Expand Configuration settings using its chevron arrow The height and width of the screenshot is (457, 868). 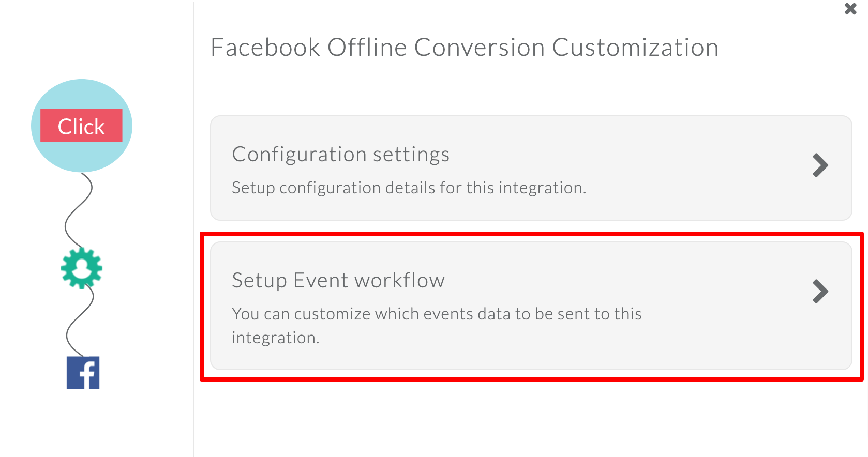pyautogui.click(x=820, y=165)
